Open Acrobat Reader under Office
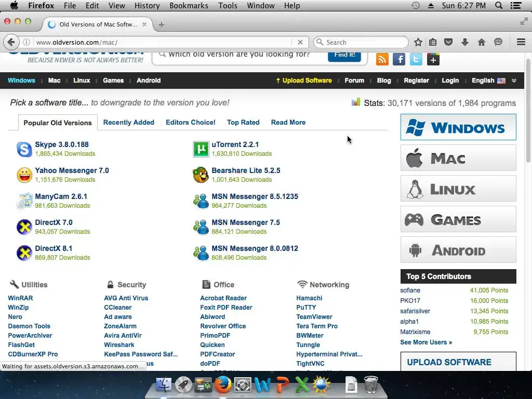Viewport: 532px width, 399px height. (223, 298)
